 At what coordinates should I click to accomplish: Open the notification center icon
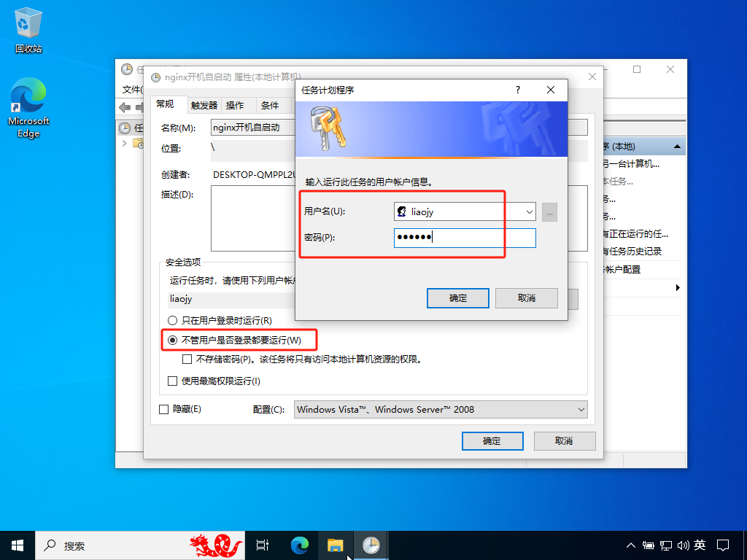(x=723, y=545)
